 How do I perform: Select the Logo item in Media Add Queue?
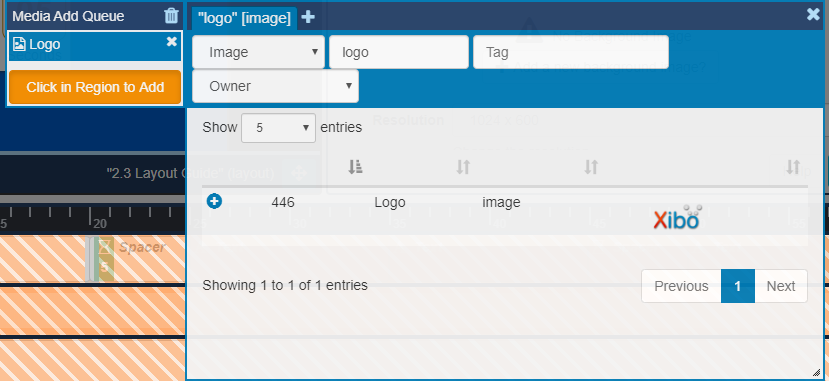click(95, 45)
